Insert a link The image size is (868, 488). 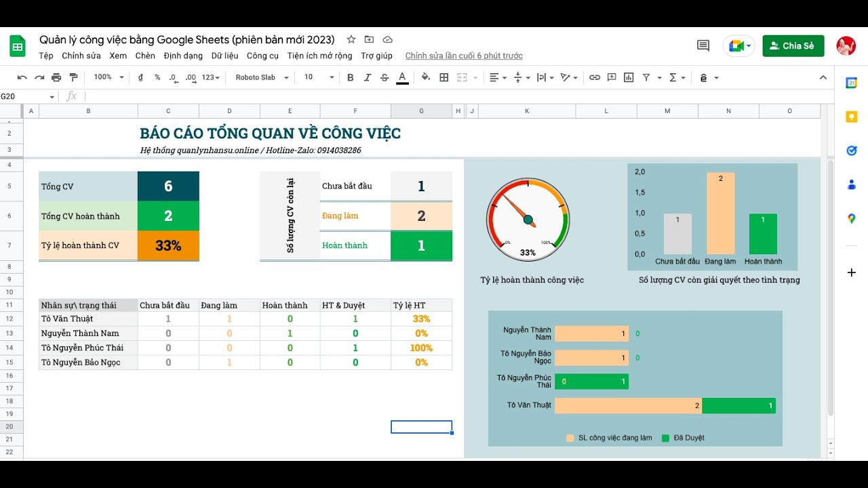click(595, 77)
